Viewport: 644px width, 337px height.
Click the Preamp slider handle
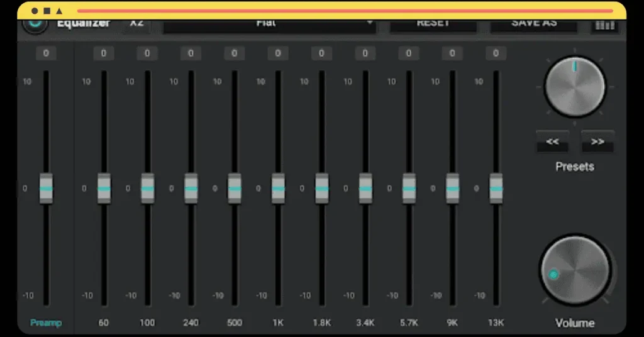coord(46,189)
